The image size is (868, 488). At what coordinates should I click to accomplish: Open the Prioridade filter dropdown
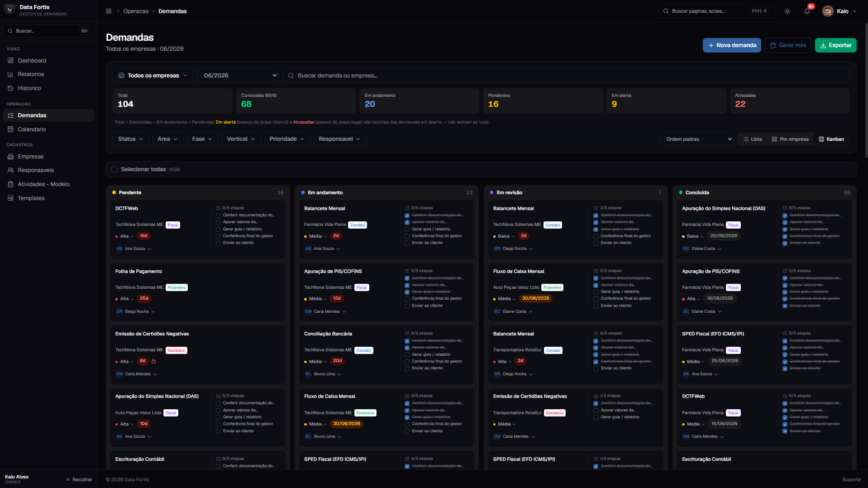[287, 139]
